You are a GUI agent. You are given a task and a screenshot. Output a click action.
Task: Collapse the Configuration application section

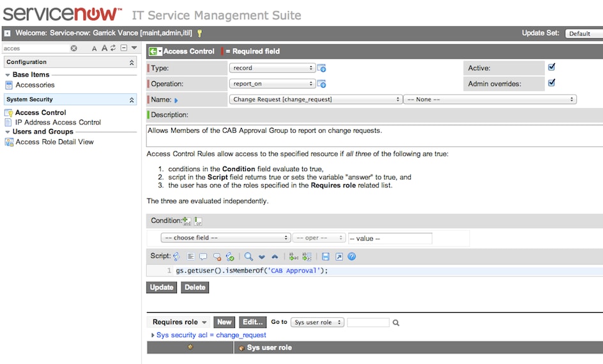click(132, 63)
